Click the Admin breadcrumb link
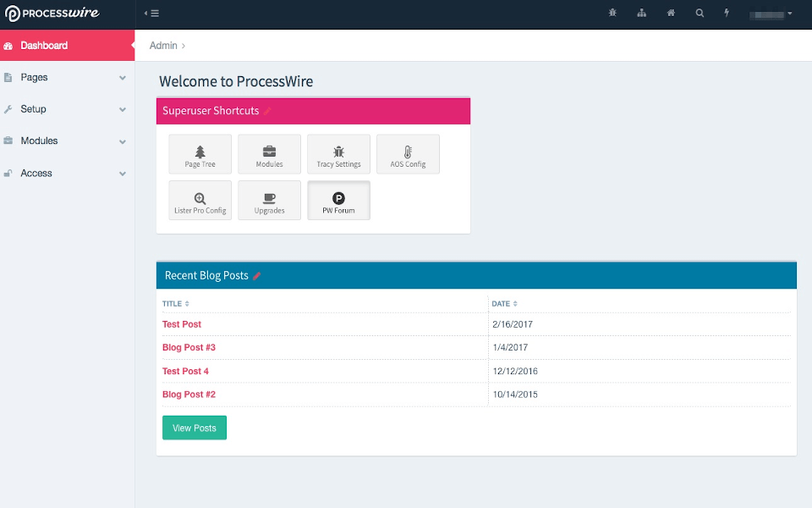812x508 pixels. pos(163,46)
